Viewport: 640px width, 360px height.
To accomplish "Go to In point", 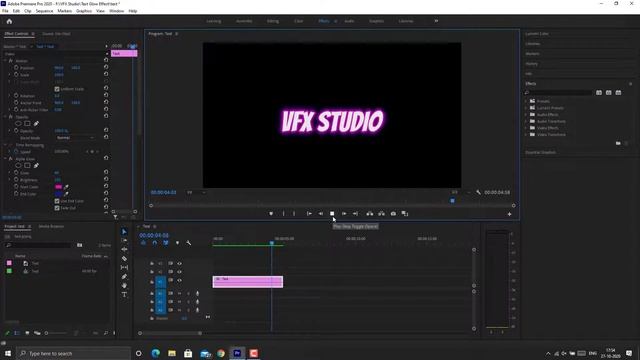I will pos(309,213).
